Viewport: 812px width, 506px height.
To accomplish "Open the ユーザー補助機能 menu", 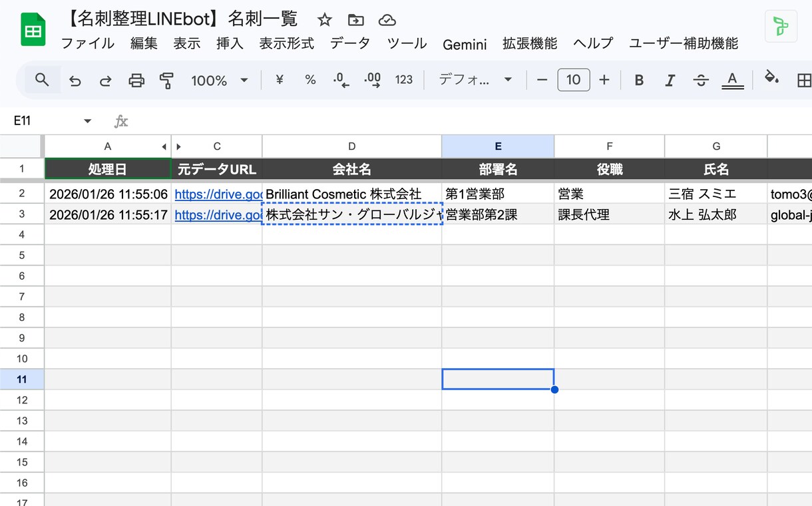I will pyautogui.click(x=684, y=44).
